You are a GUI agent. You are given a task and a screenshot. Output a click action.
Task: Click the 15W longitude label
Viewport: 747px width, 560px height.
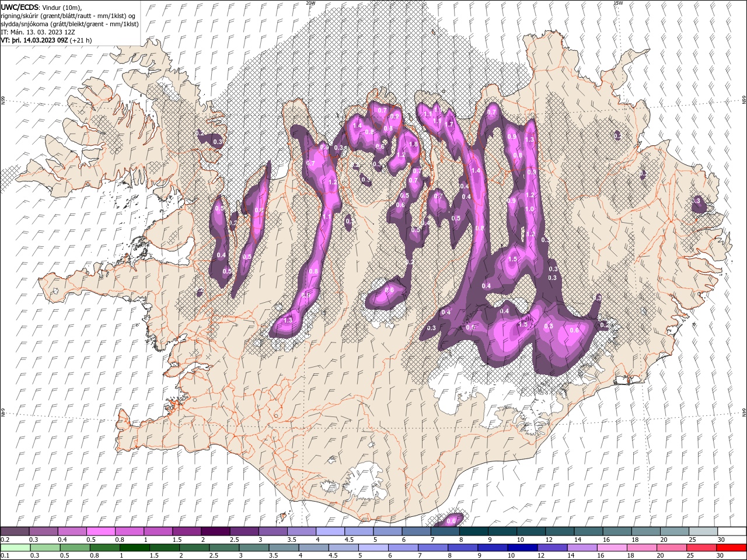(618, 3)
